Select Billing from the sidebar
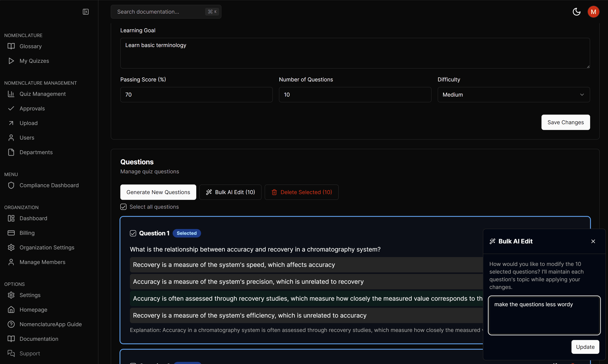Image resolution: width=608 pixels, height=364 pixels. 27,233
